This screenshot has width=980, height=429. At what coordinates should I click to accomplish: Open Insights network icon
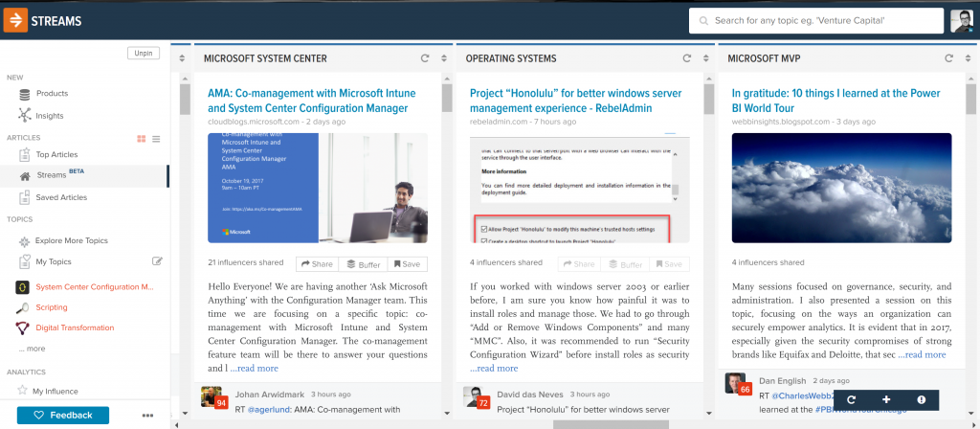24,115
